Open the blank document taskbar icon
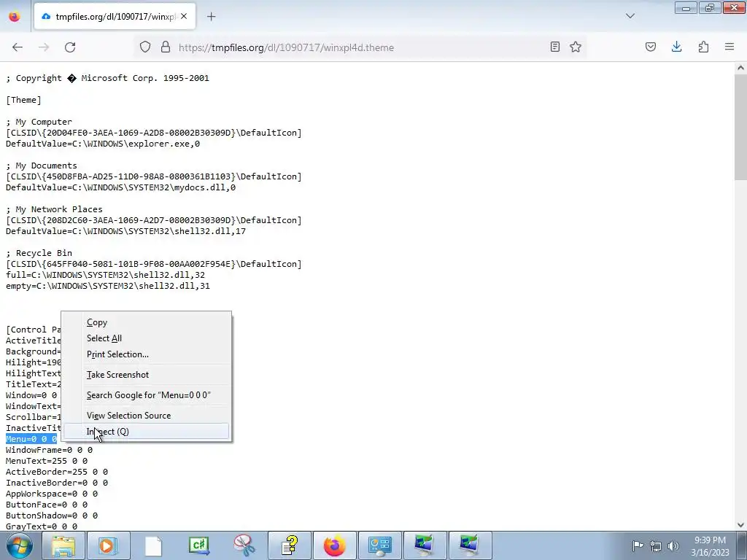 pos(153,545)
